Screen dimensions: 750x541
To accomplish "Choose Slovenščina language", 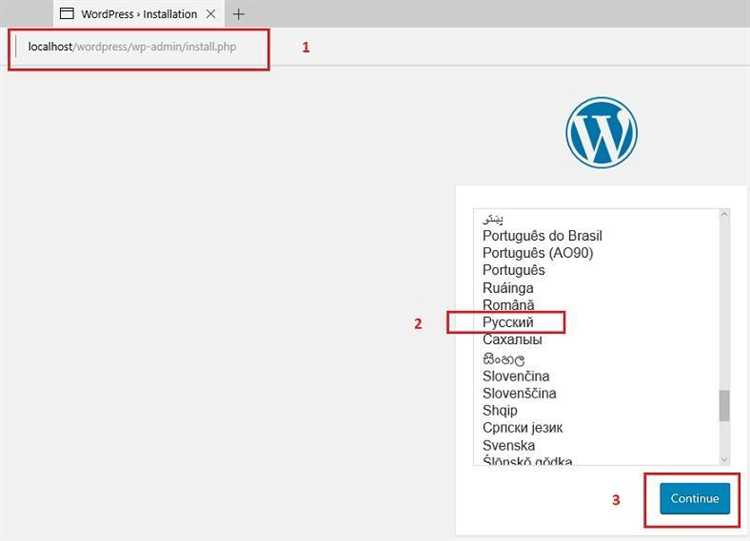I will [x=519, y=393].
